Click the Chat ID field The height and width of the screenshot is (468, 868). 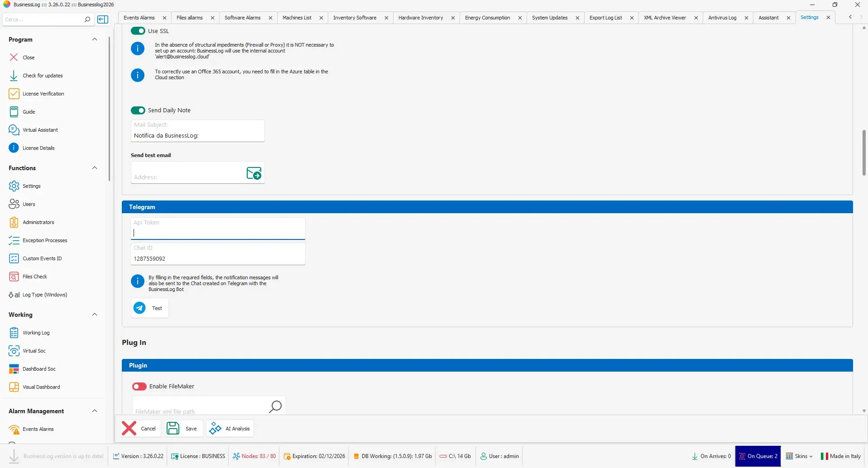pyautogui.click(x=218, y=254)
